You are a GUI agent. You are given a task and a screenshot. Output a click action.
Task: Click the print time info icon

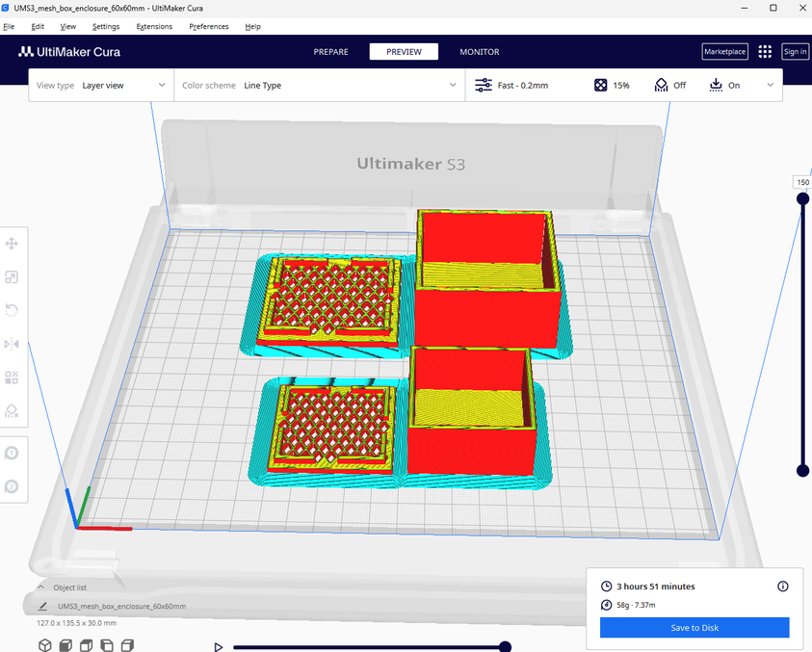tap(782, 587)
